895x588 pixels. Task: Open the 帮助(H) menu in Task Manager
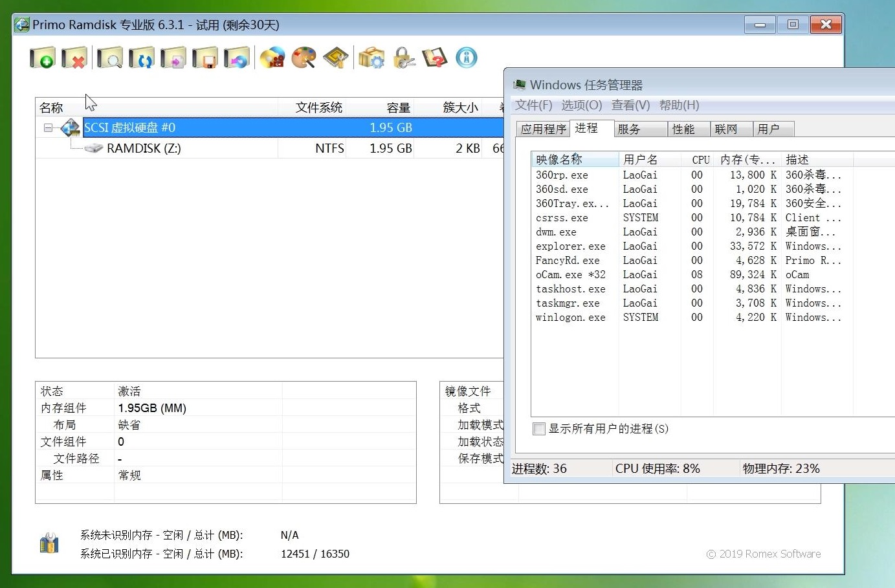point(680,105)
